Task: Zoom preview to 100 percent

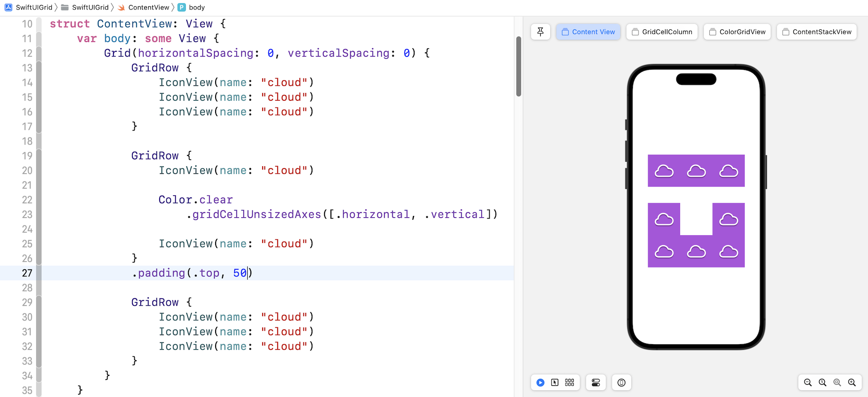Action: click(822, 383)
